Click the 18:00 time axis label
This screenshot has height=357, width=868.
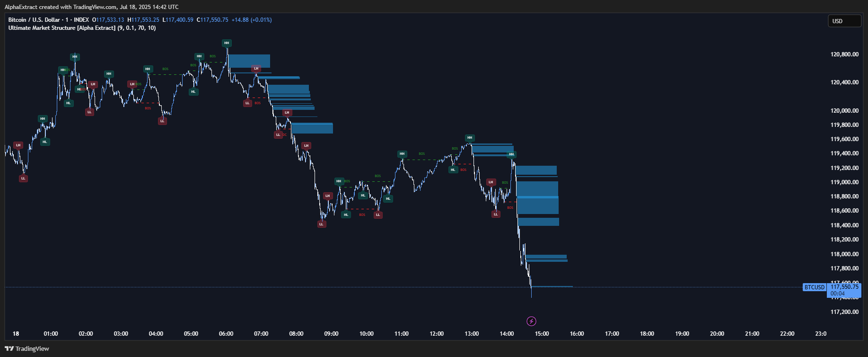click(x=647, y=334)
